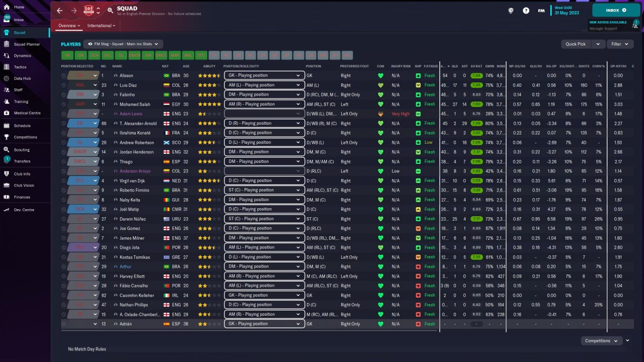Open Home from the sidebar
This screenshot has height=362, width=644.
19,7
